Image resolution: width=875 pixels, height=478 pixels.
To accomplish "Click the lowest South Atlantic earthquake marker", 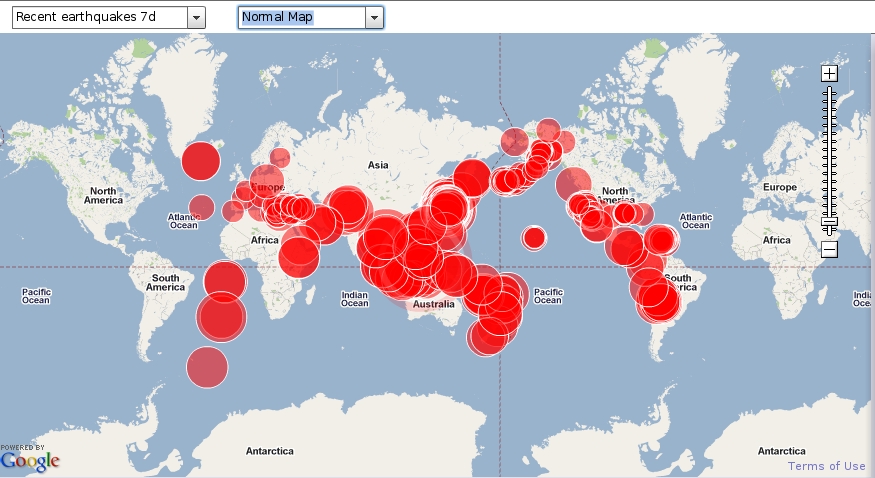I will 207,366.
